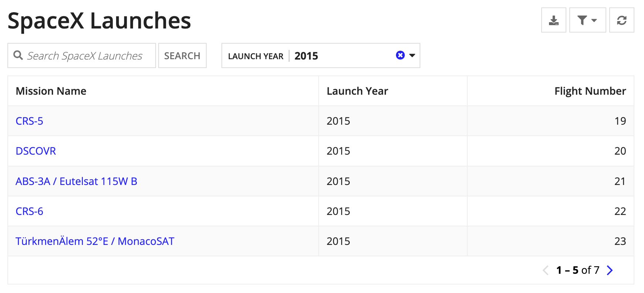
Task: Focus the Search SpaceX Launches field
Action: [x=82, y=55]
